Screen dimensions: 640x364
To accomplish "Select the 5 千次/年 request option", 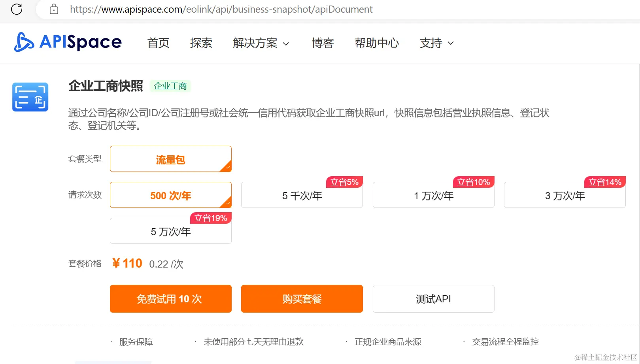I will (x=302, y=195).
